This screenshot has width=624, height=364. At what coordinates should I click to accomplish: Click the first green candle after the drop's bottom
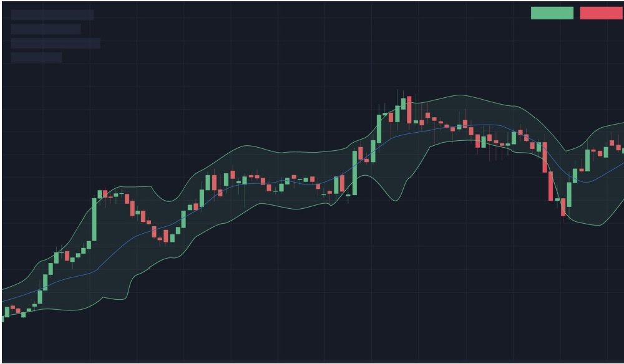pyautogui.click(x=569, y=194)
